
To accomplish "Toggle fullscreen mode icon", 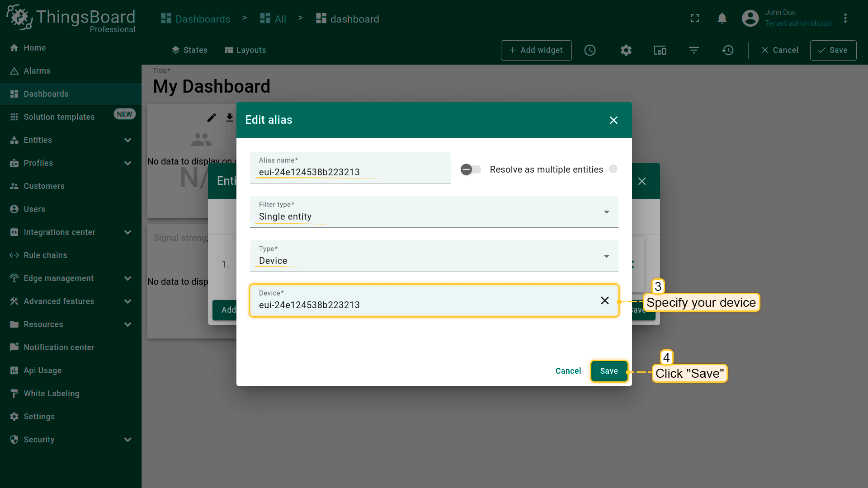I will pyautogui.click(x=695, y=19).
